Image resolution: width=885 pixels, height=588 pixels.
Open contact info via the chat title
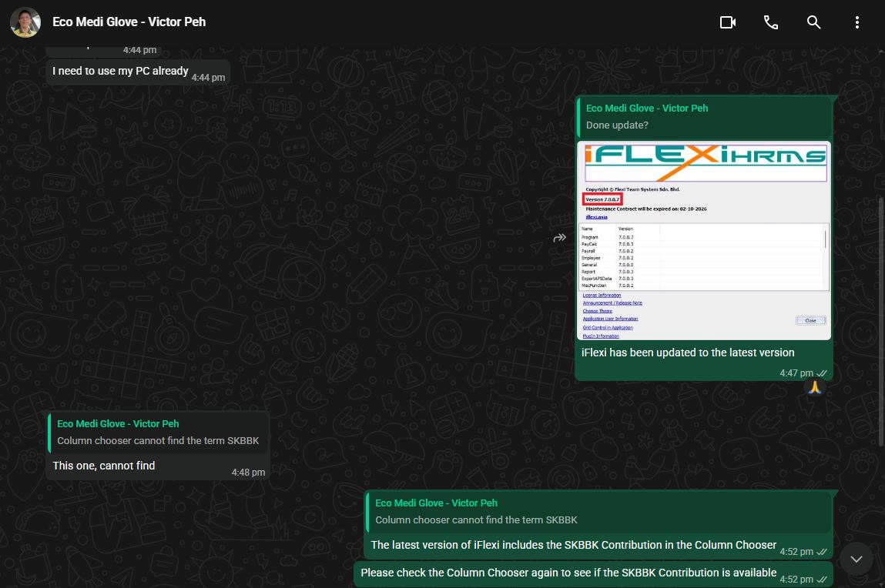pyautogui.click(x=129, y=22)
